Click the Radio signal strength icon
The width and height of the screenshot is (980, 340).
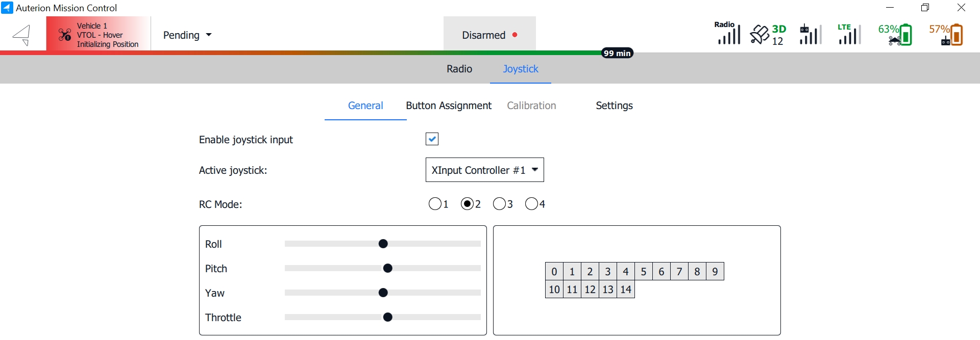[x=727, y=34]
